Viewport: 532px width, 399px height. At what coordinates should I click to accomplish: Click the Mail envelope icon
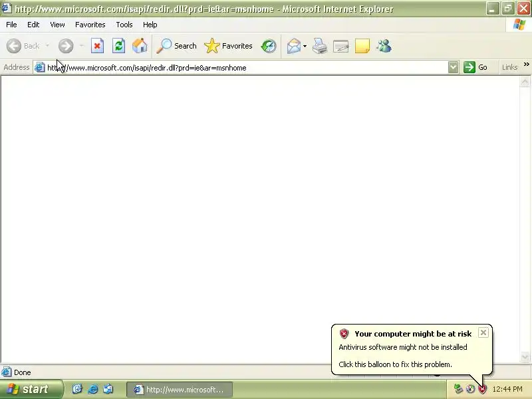pos(294,46)
